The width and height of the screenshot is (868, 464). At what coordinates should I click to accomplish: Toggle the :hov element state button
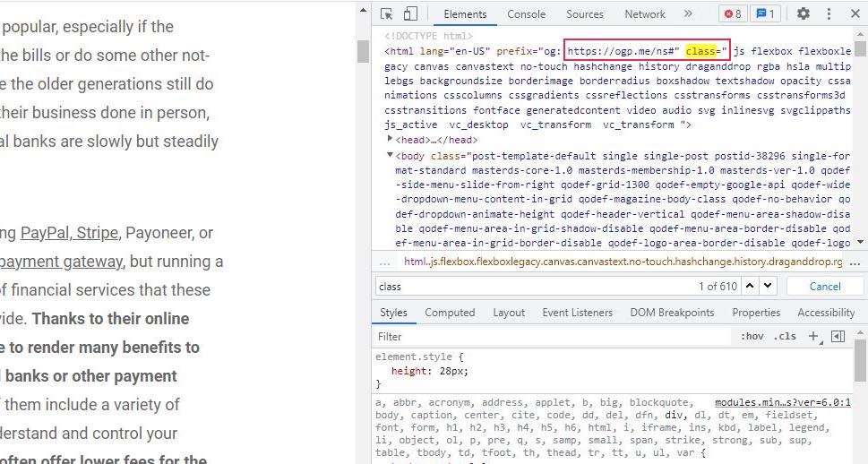752,336
